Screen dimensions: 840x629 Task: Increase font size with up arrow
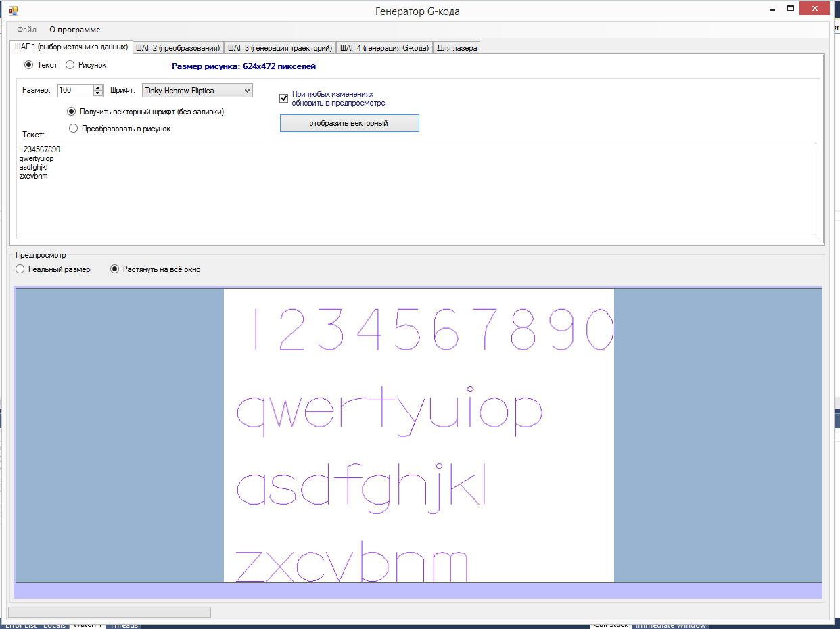[98, 87]
